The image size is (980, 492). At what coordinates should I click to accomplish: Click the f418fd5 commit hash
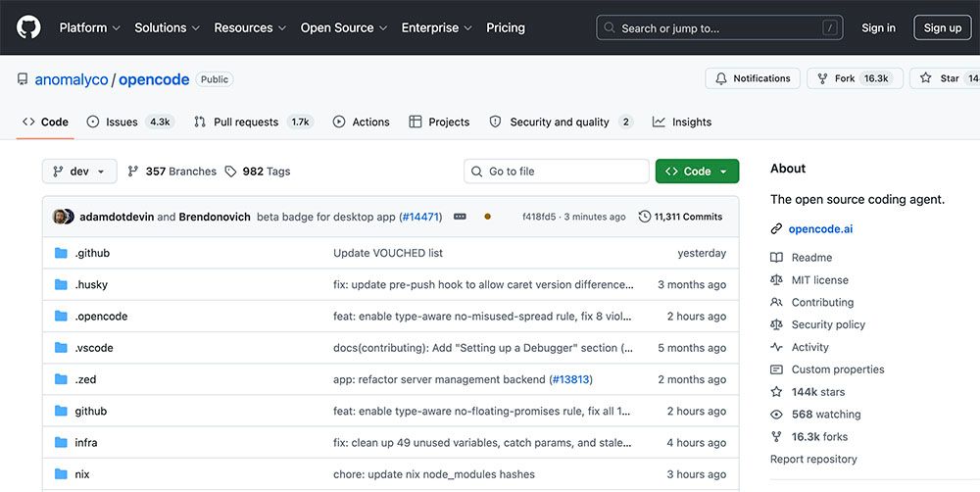[539, 217]
